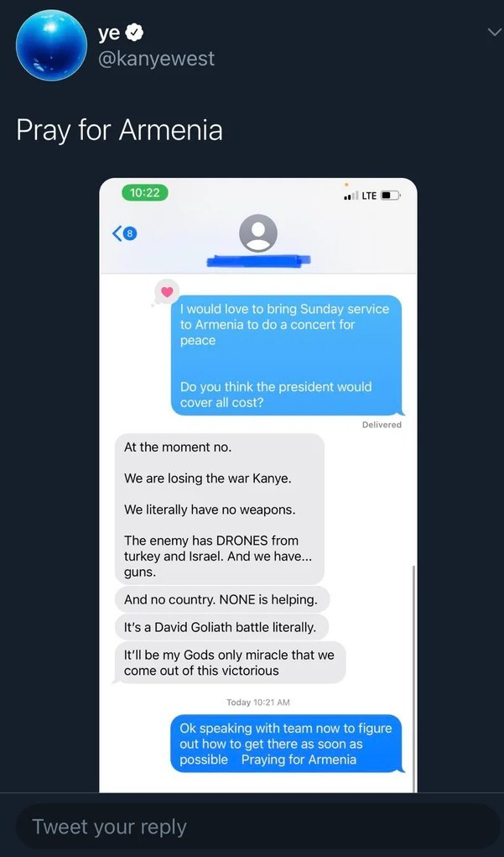504x857 pixels.
Task: Click the 'David Goliath battle' message bubble
Action: pyautogui.click(x=221, y=627)
